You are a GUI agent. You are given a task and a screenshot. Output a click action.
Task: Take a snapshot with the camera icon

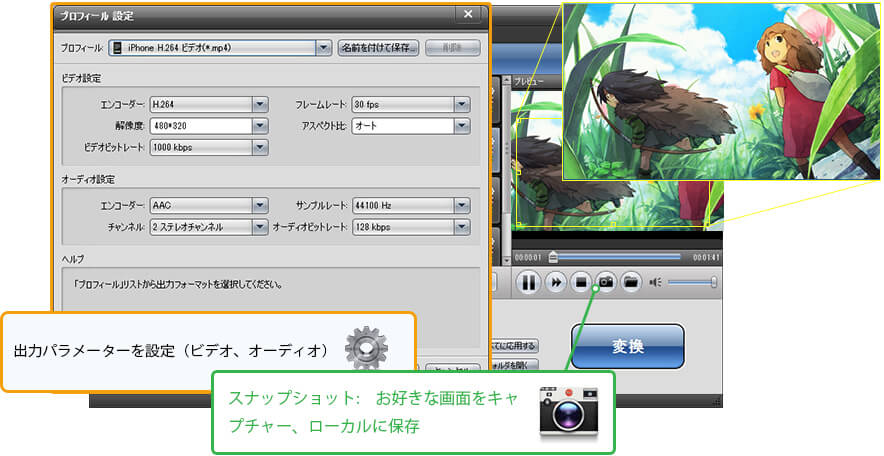point(605,281)
